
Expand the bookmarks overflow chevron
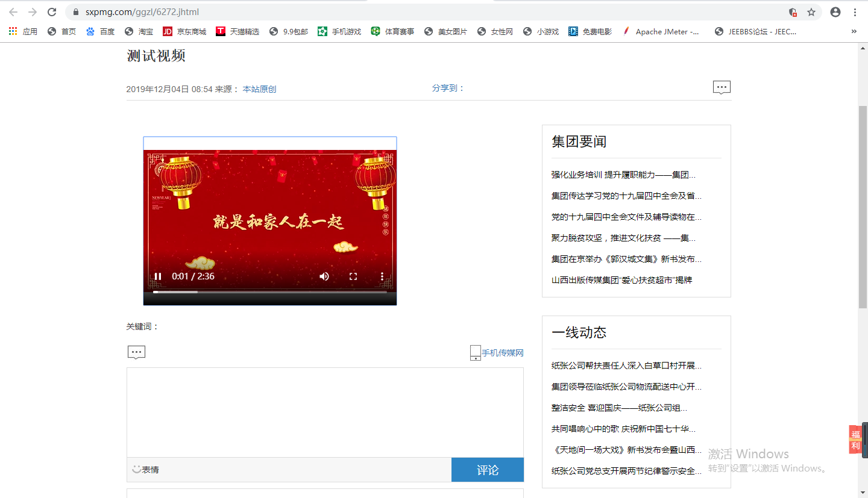tap(854, 31)
